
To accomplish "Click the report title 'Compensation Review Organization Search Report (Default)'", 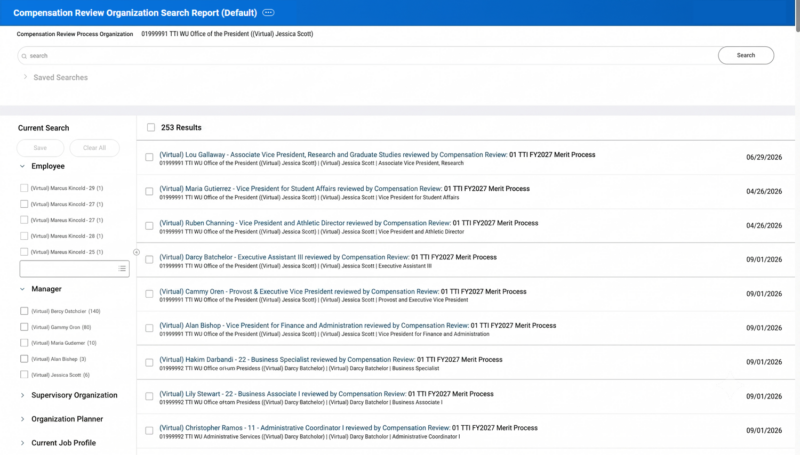I will tap(135, 13).
